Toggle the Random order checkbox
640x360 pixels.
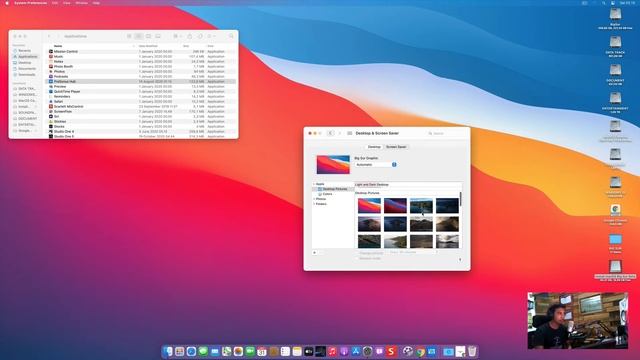[357, 258]
